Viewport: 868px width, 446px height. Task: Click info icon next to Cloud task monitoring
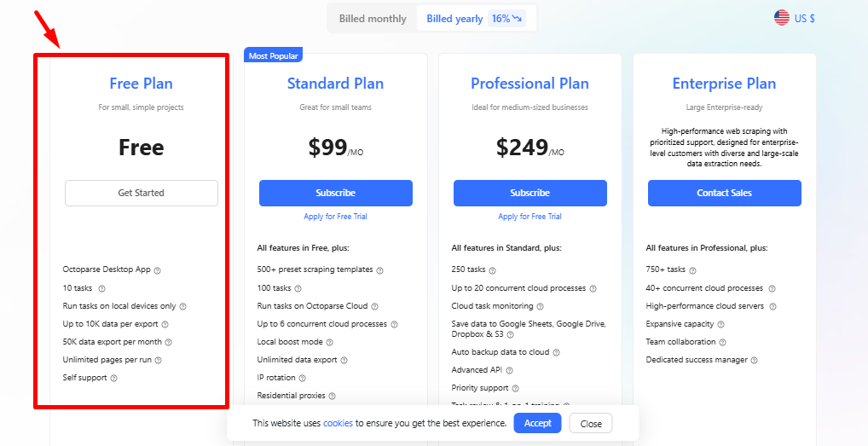pyautogui.click(x=541, y=306)
